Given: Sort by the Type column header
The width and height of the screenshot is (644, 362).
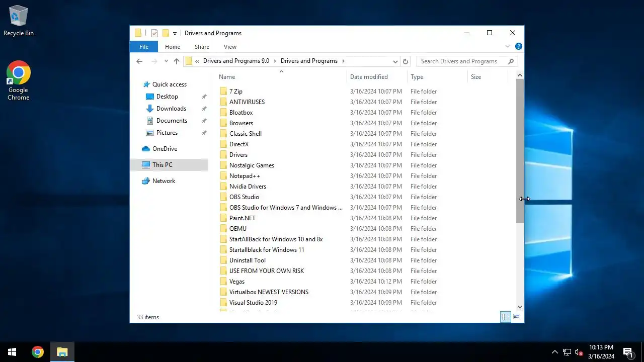Looking at the screenshot, I should [x=437, y=77].
